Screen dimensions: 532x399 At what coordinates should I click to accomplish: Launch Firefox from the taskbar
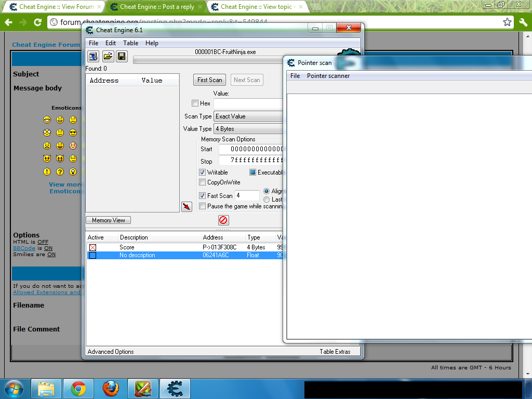click(111, 388)
